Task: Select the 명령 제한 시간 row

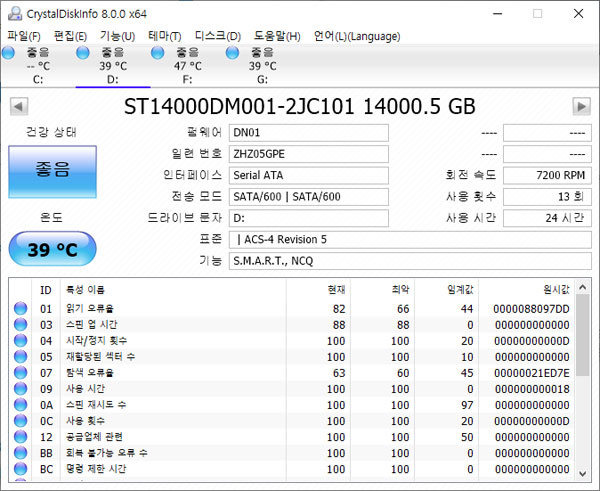Action: pyautogui.click(x=292, y=469)
